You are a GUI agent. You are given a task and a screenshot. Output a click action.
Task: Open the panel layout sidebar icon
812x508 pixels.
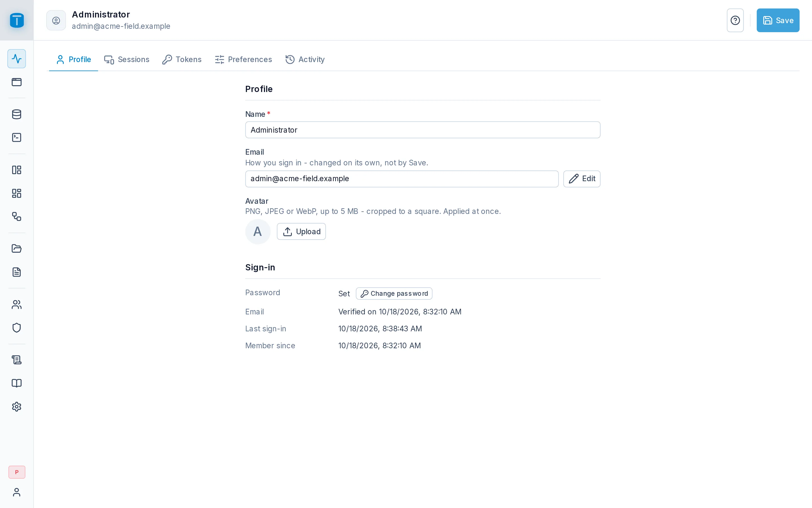point(17,170)
